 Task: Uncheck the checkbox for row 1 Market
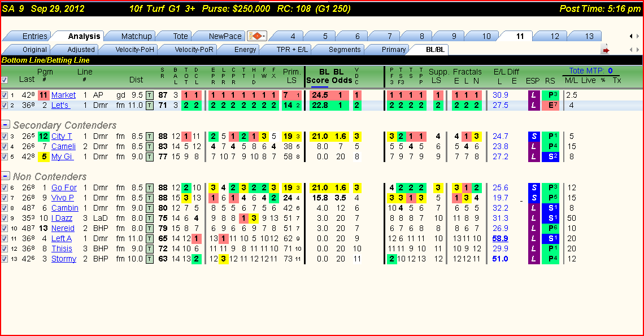pos(4,95)
